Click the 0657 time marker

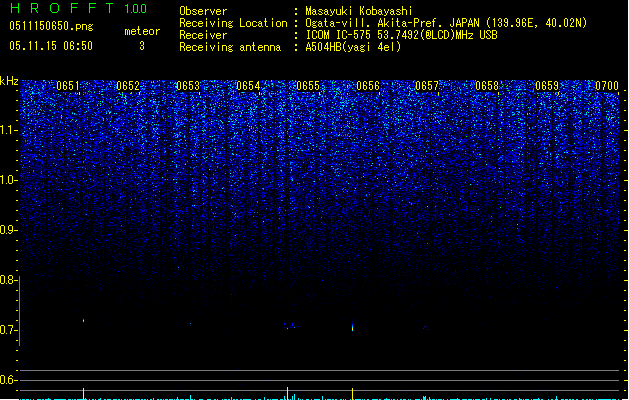pos(427,86)
